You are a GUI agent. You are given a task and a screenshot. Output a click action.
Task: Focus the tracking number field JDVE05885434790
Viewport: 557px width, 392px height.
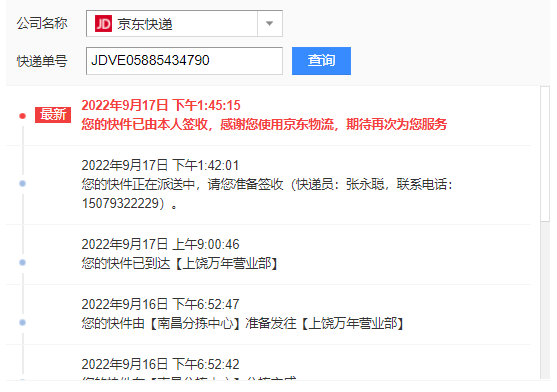click(x=184, y=61)
